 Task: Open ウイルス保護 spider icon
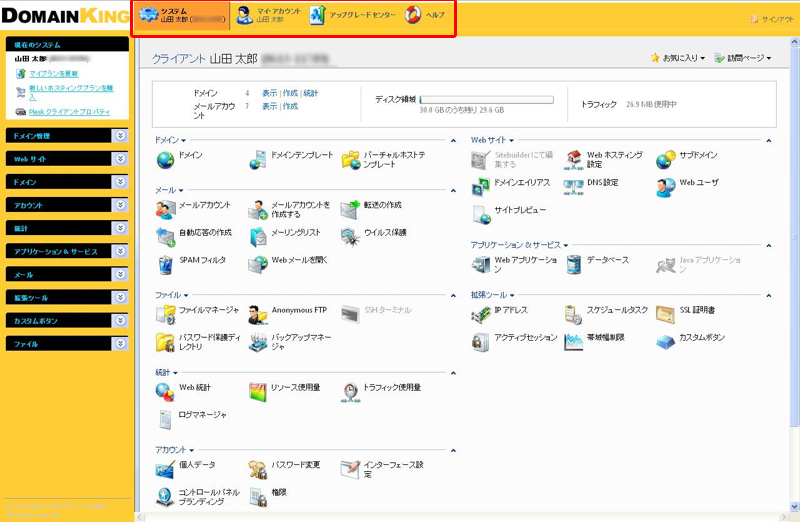[351, 237]
